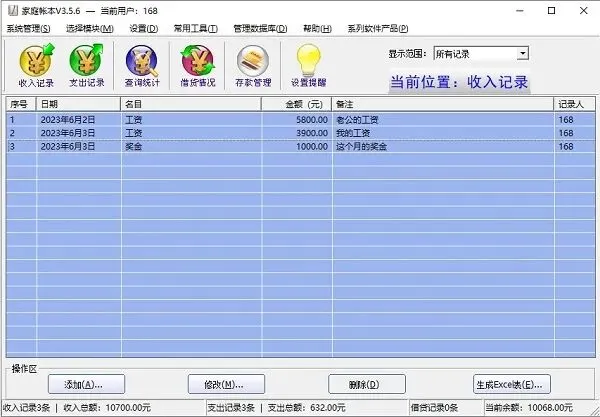Open the 设置提醒 lightbulb reminder icon
600x417 pixels.
tap(308, 65)
